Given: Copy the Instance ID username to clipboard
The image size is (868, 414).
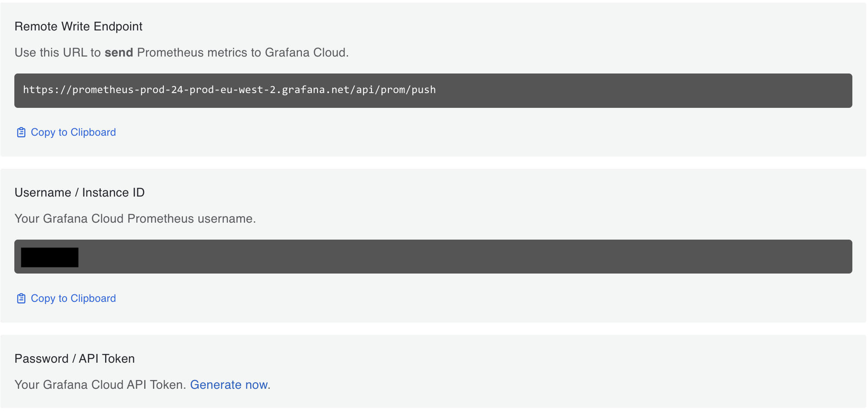Looking at the screenshot, I should [66, 298].
